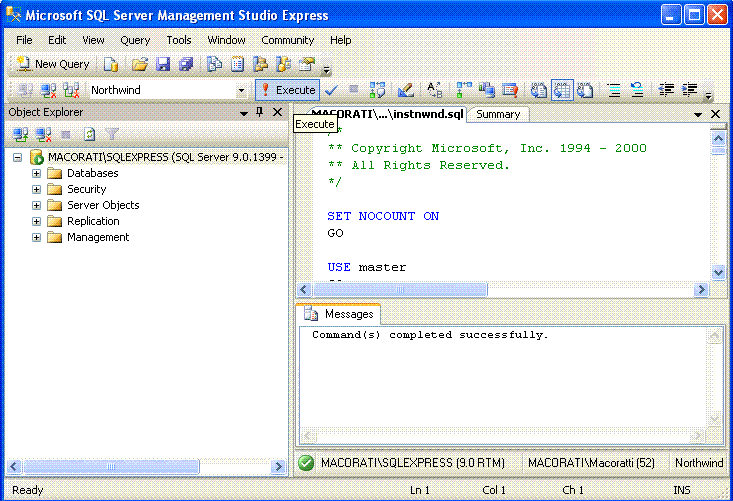Open the standard toolbar options arrow
This screenshot has width=733, height=501.
(x=326, y=70)
